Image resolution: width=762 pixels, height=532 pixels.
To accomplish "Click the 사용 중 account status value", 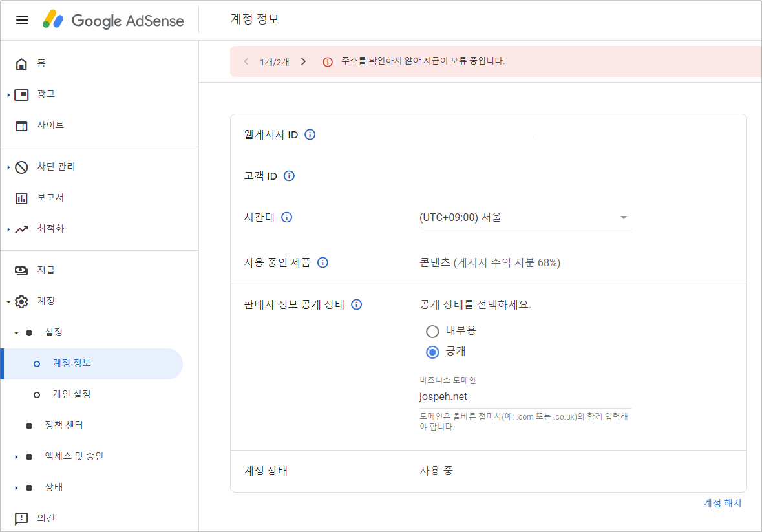I will [x=436, y=471].
